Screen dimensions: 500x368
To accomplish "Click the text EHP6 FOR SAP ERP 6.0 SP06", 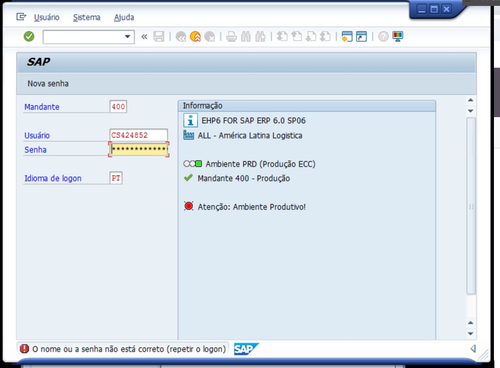I will pos(253,121).
